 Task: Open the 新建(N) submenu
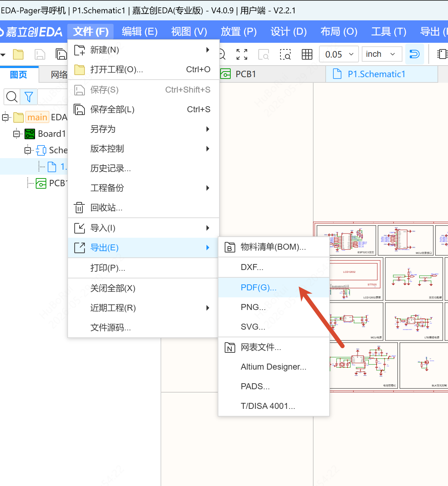point(143,50)
